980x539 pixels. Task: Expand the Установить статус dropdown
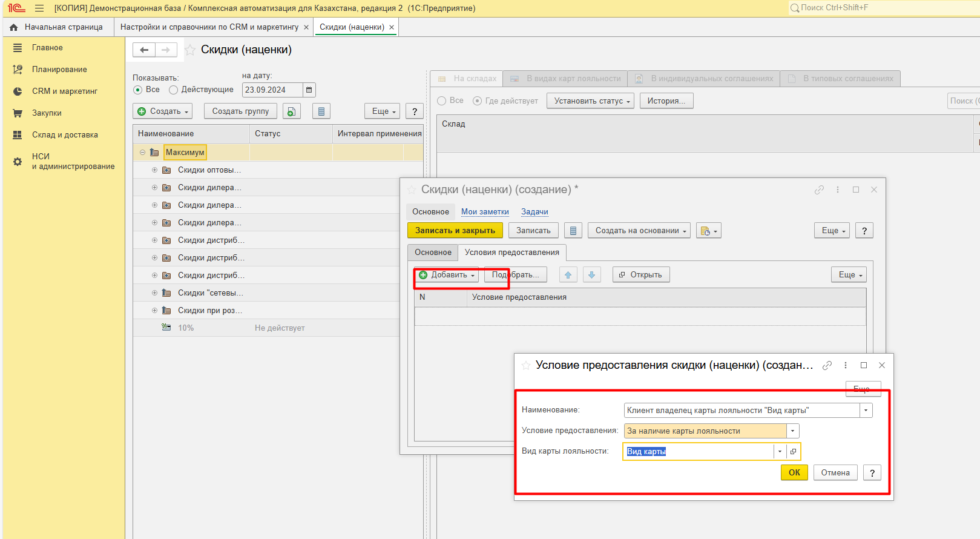click(590, 101)
